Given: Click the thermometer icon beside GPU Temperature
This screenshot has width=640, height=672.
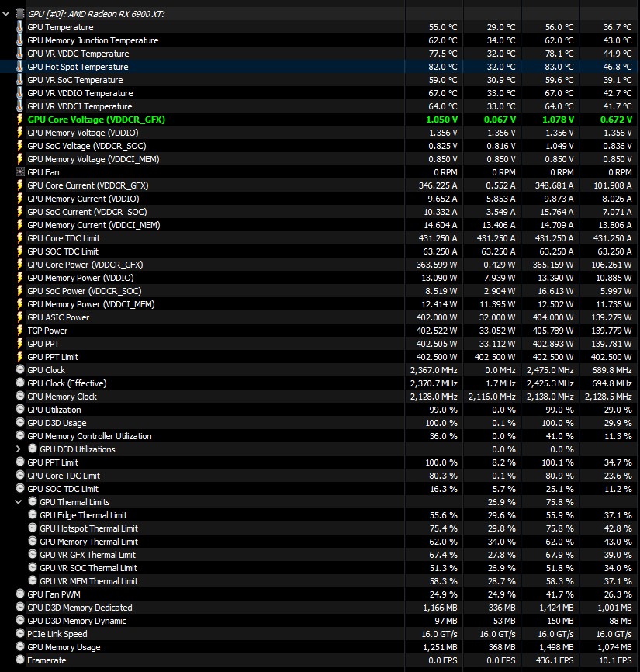Looking at the screenshot, I should (x=19, y=27).
